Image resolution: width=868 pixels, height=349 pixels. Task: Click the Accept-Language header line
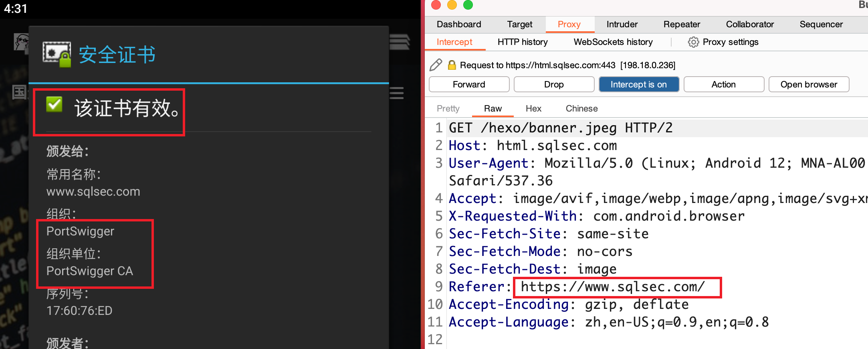(x=609, y=322)
